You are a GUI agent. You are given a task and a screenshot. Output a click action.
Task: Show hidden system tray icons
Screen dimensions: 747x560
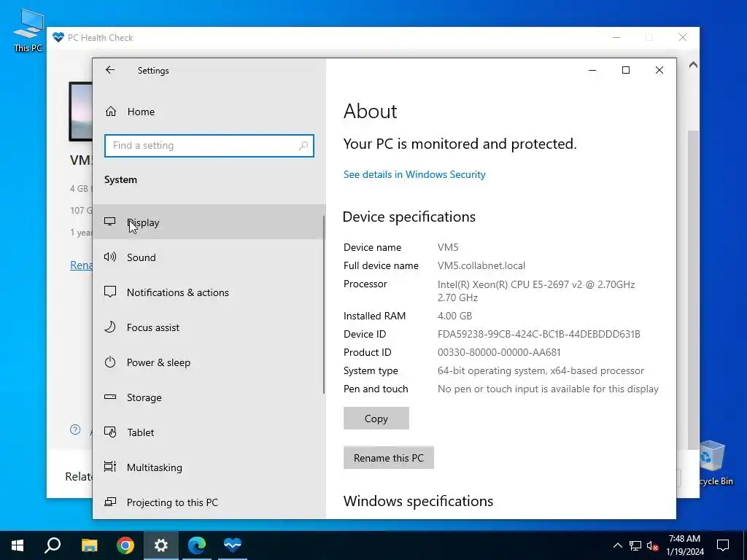617,545
